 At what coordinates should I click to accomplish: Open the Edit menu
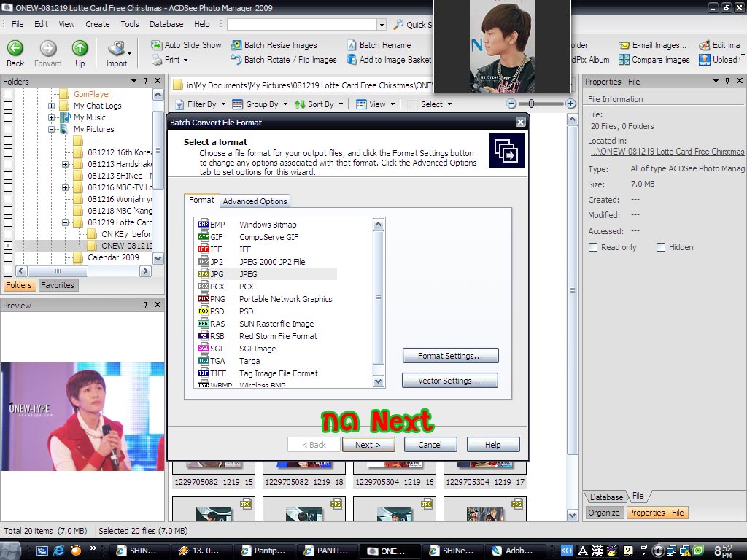pyautogui.click(x=41, y=24)
